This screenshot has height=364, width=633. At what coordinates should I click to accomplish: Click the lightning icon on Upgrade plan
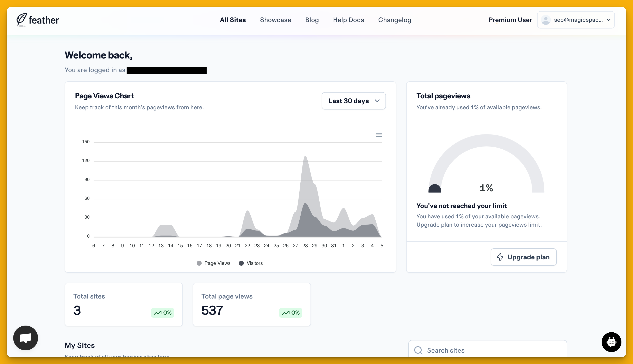pos(500,257)
